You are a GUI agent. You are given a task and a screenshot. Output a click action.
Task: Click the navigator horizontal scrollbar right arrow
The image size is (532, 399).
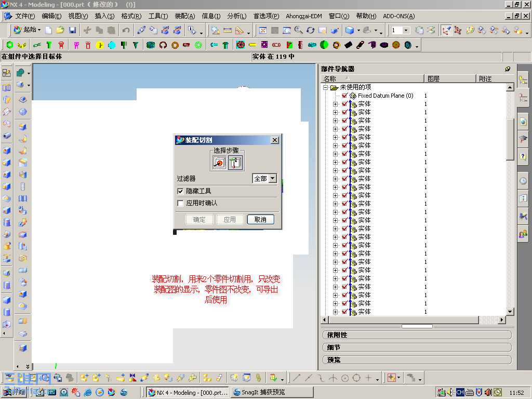click(x=502, y=320)
